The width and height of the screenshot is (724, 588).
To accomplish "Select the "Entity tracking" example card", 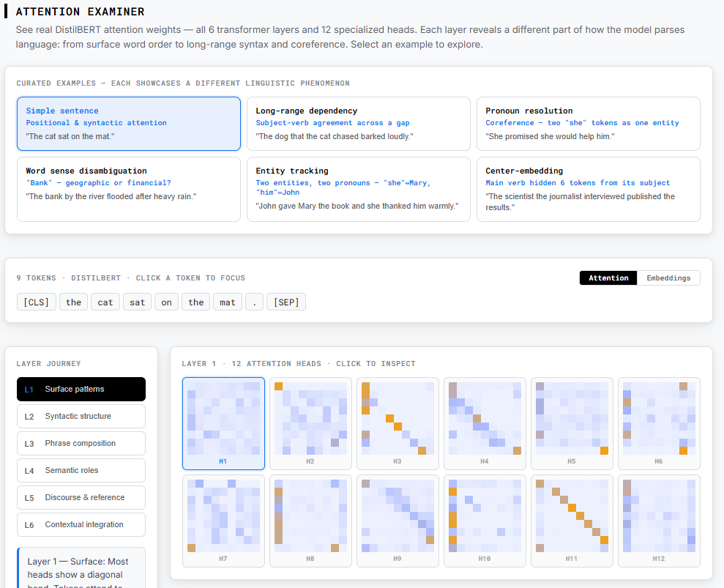I will tap(358, 189).
